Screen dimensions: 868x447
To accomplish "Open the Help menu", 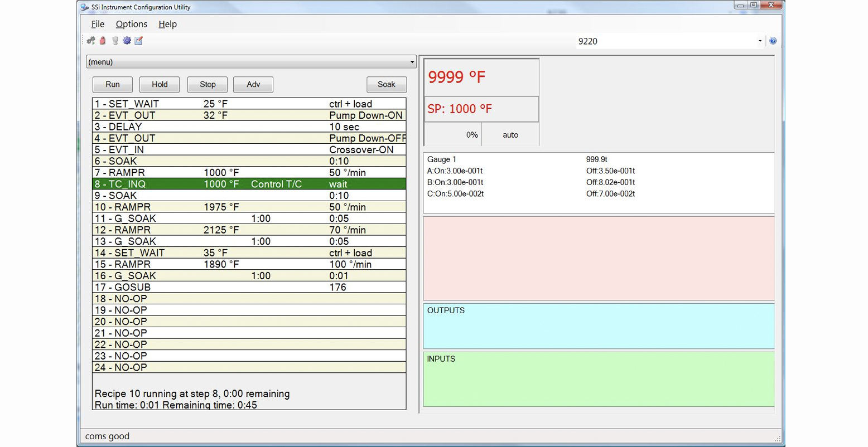I will coord(167,24).
